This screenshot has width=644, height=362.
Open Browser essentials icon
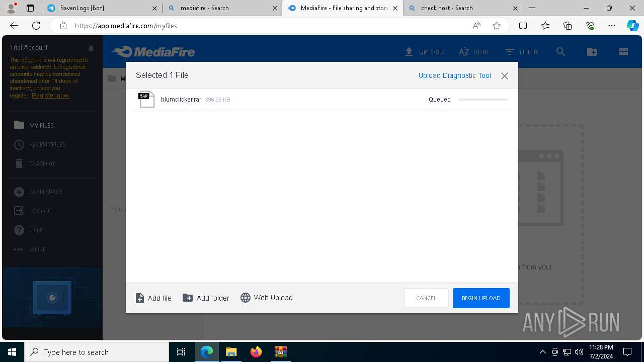tap(590, 26)
